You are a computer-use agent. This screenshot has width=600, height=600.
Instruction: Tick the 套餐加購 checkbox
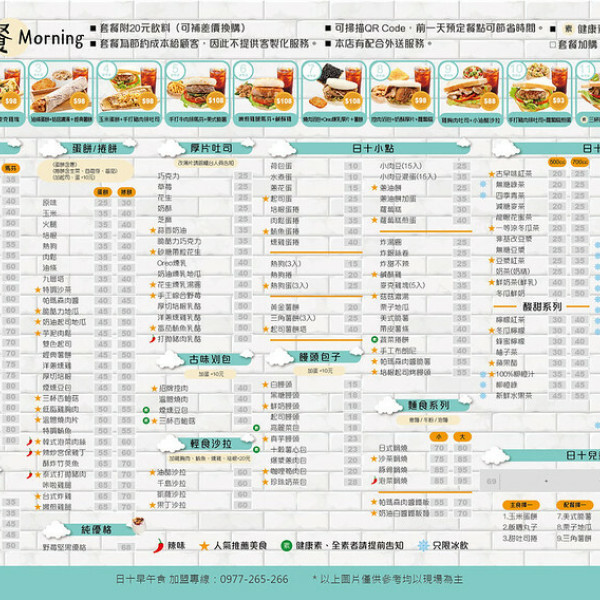(553, 44)
